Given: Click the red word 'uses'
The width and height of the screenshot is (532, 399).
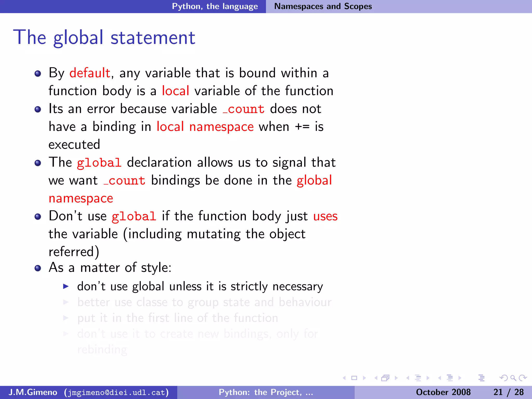Looking at the screenshot, I should (x=325, y=216).
